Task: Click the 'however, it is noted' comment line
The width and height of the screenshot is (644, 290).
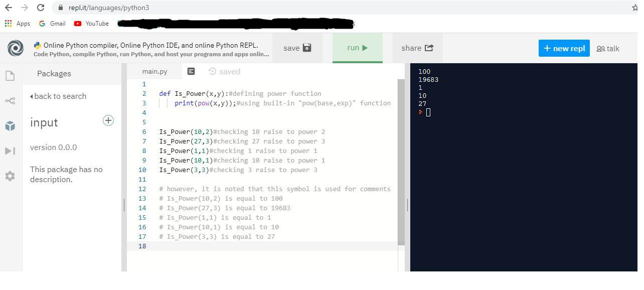Action: [275, 189]
